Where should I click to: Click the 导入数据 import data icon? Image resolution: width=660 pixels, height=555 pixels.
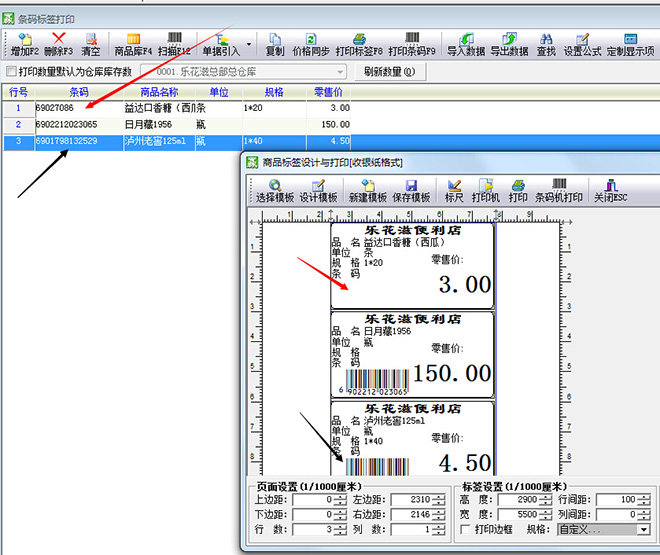(465, 43)
